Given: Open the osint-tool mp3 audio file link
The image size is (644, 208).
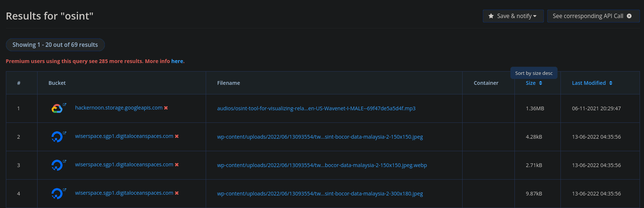Looking at the screenshot, I should 316,108.
